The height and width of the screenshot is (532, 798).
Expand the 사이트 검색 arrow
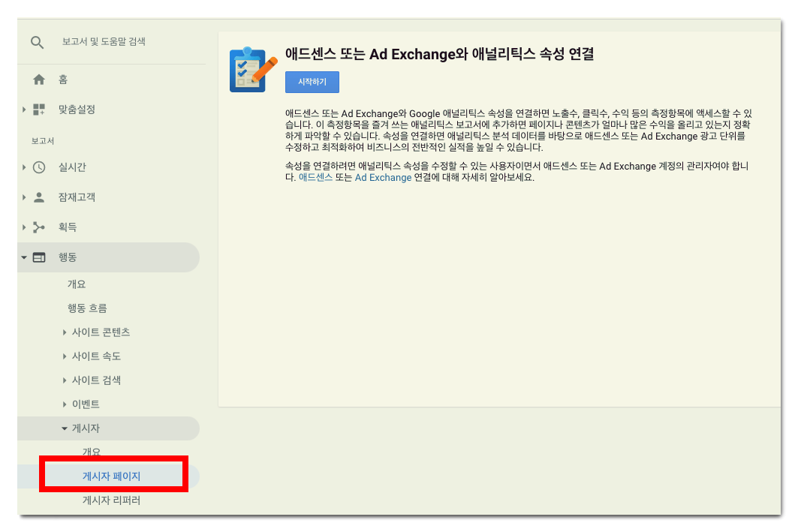[x=65, y=380]
